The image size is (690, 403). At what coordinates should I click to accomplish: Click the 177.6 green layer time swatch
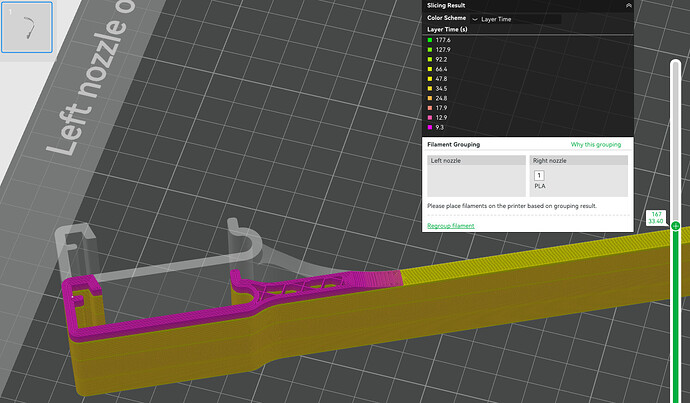[x=429, y=41]
